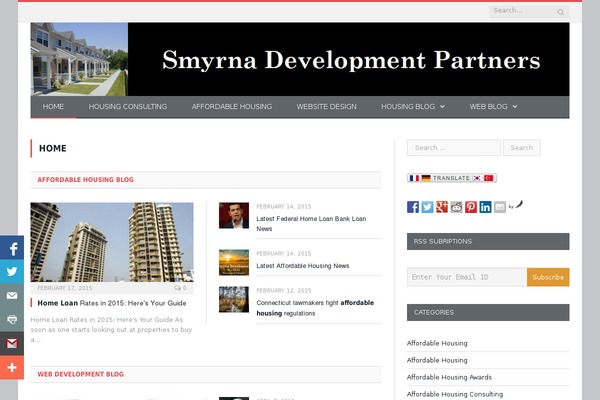
Task: Click the magnifier icon in top search bar
Action: tap(561, 12)
